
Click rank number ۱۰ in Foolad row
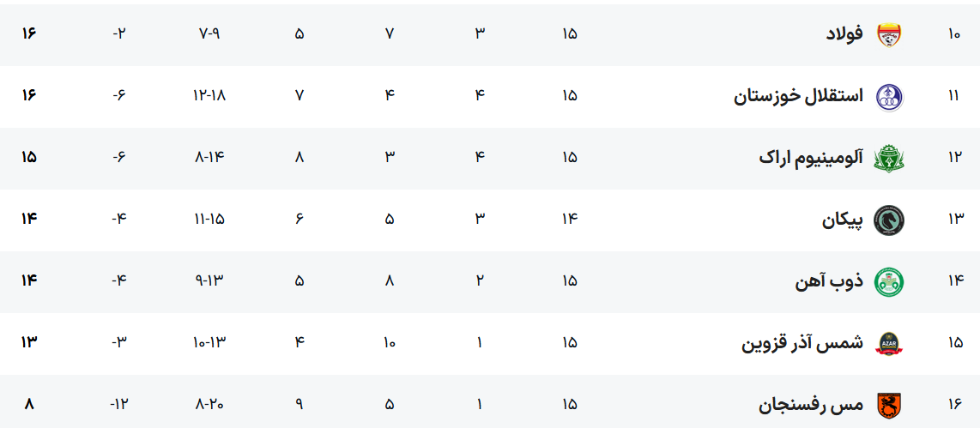[955, 35]
